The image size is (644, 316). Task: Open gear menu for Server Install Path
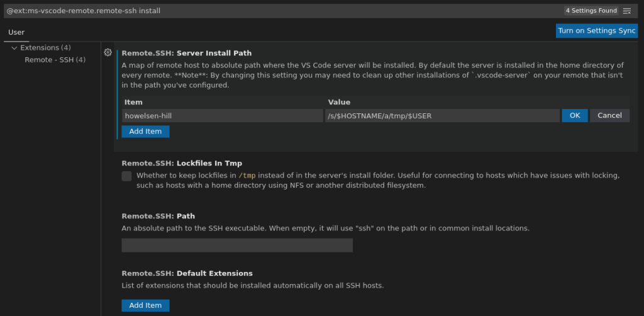coord(108,53)
